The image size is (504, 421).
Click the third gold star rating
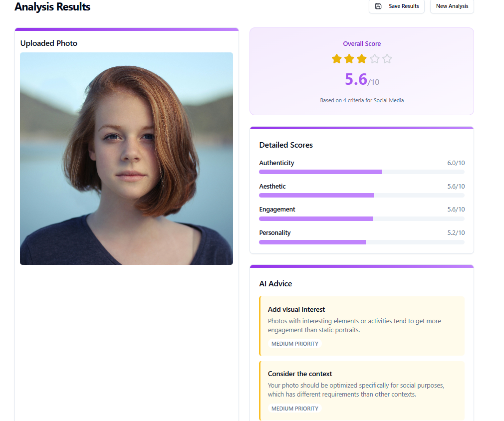(362, 59)
